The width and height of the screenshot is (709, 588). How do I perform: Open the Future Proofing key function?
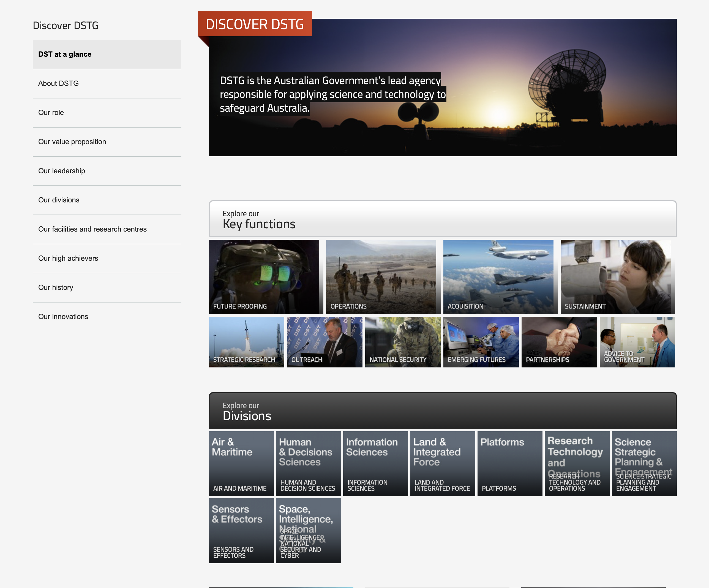[264, 277]
